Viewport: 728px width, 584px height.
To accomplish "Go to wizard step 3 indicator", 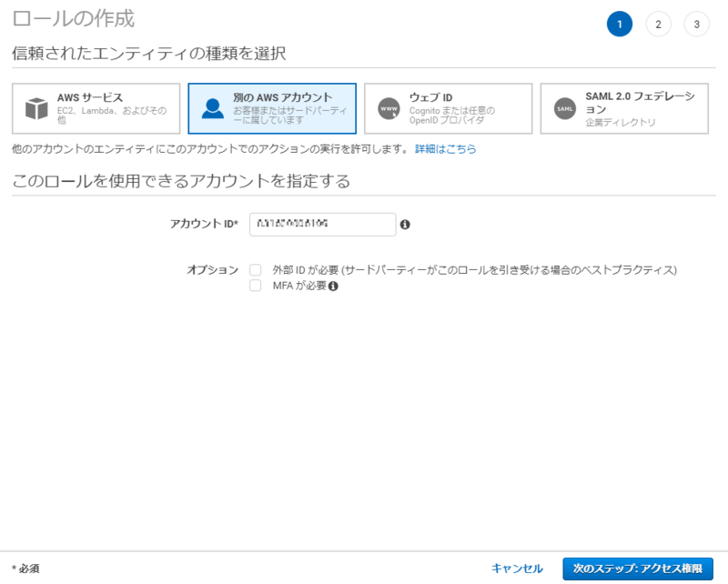I will pyautogui.click(x=697, y=25).
